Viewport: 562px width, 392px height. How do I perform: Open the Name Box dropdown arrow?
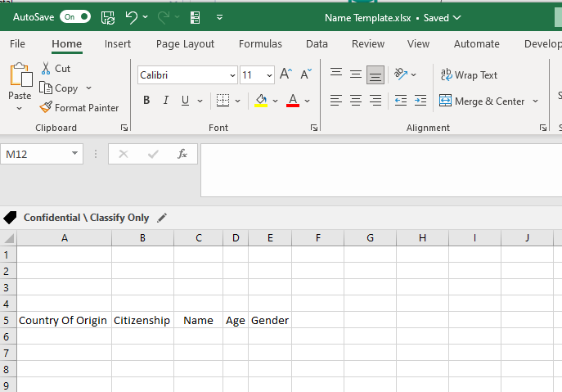[x=74, y=154]
